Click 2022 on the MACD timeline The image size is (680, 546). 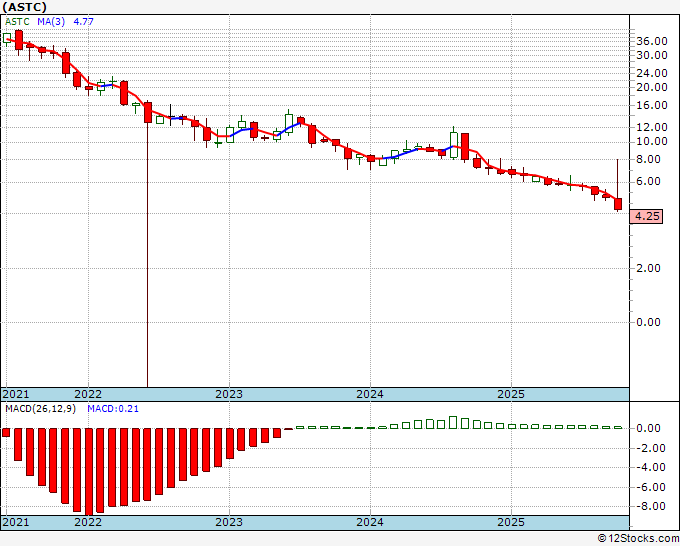click(x=88, y=522)
